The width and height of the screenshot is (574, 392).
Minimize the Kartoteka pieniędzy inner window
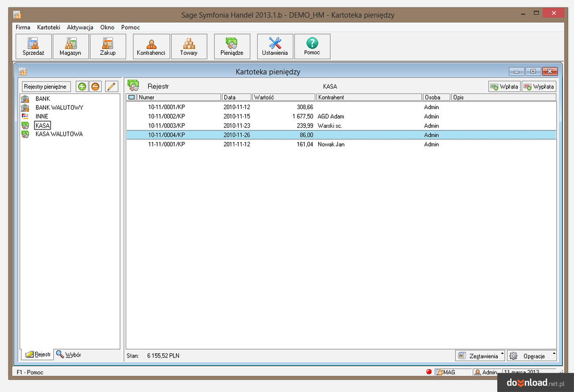click(517, 72)
